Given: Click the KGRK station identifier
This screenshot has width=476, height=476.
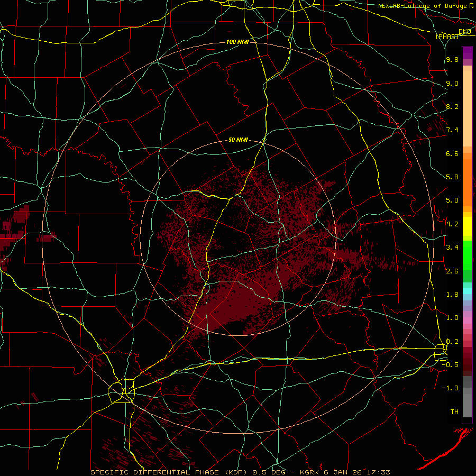Looking at the screenshot, I should [x=309, y=472].
